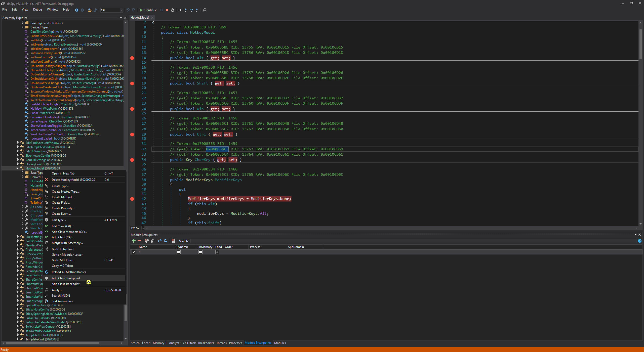Screen dimensions: 644x352
Task: Click the Break (pause) debugger icon
Action: (x=162, y=10)
